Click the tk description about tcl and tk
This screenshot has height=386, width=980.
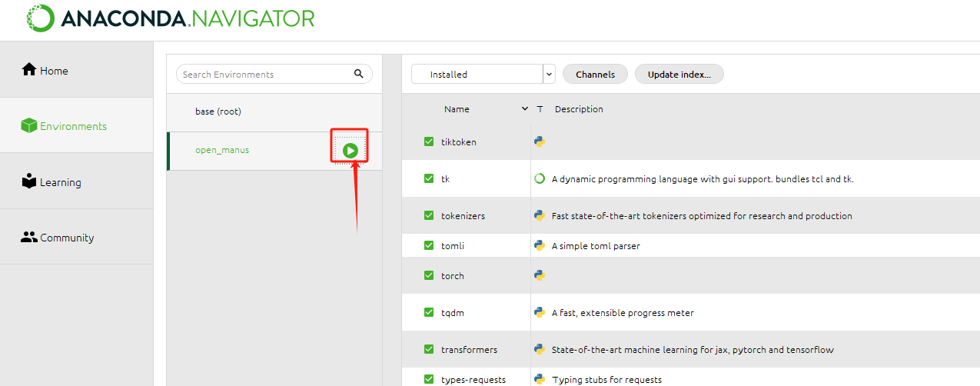point(703,179)
